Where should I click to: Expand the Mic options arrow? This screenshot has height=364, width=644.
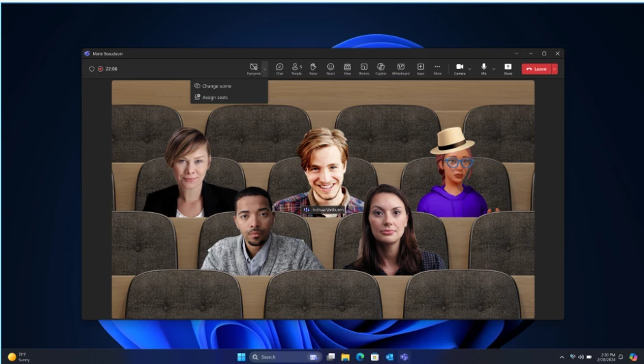click(x=493, y=69)
